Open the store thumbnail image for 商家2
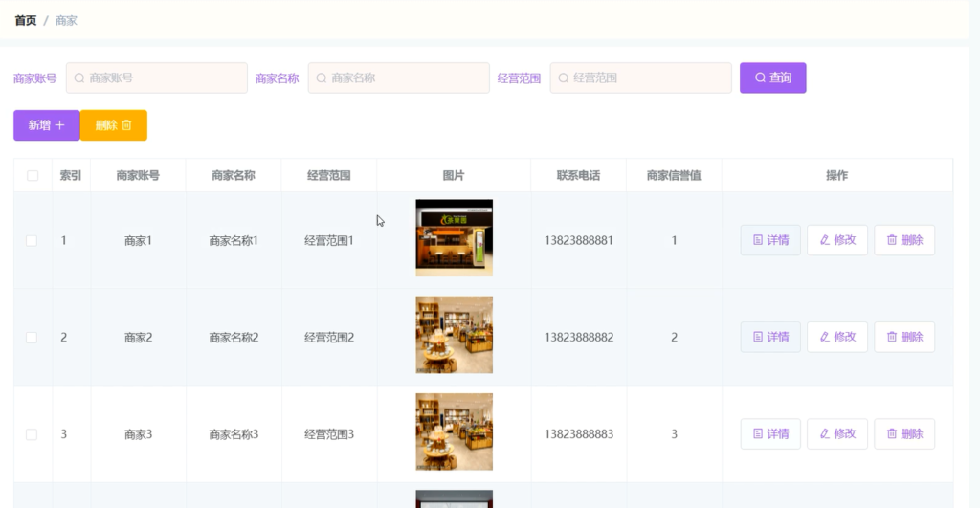Image resolution: width=980 pixels, height=508 pixels. 455,335
